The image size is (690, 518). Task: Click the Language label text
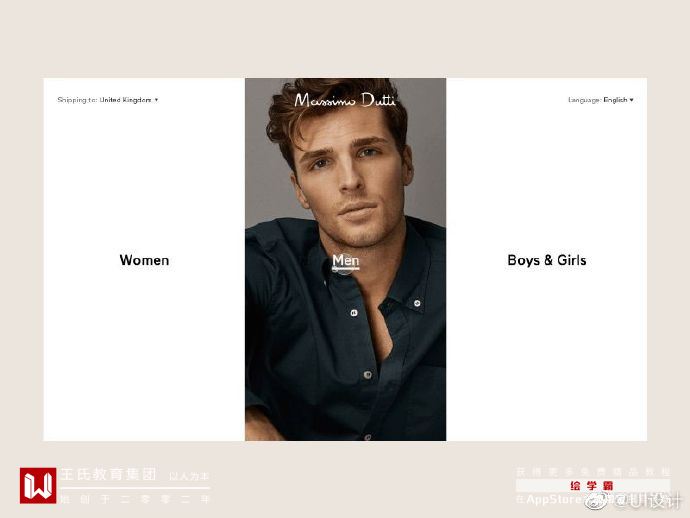pos(584,100)
